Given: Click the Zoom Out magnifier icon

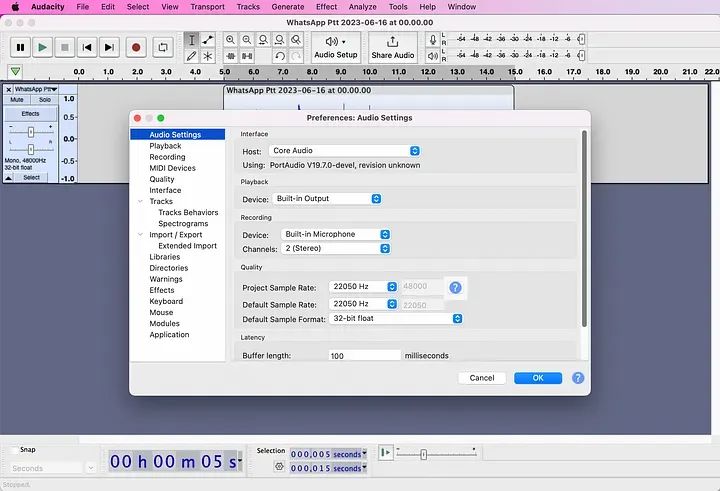Looking at the screenshot, I should tap(247, 40).
